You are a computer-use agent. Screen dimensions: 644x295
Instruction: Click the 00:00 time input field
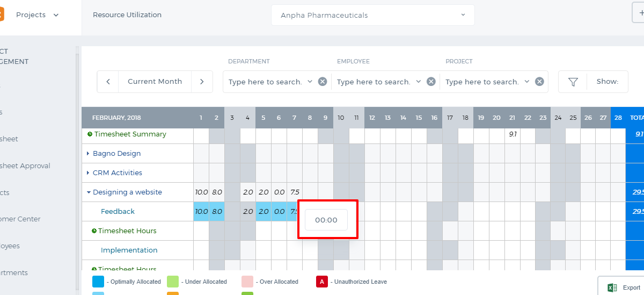click(x=326, y=220)
